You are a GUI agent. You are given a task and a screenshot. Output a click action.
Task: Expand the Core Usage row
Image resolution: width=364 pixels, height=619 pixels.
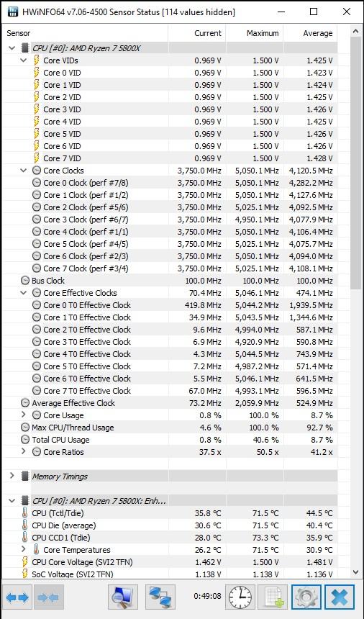(x=24, y=415)
